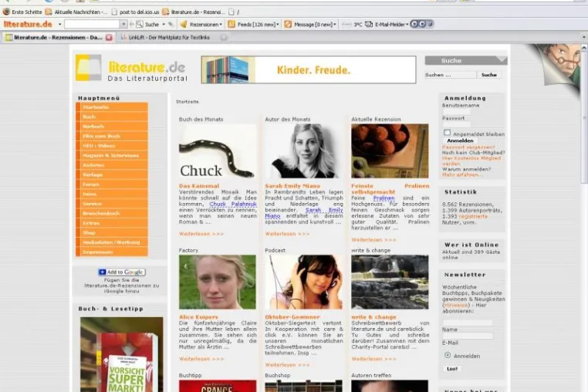Collapse the Suche panel header arrow
The width and height of the screenshot is (588, 392).
click(x=502, y=59)
